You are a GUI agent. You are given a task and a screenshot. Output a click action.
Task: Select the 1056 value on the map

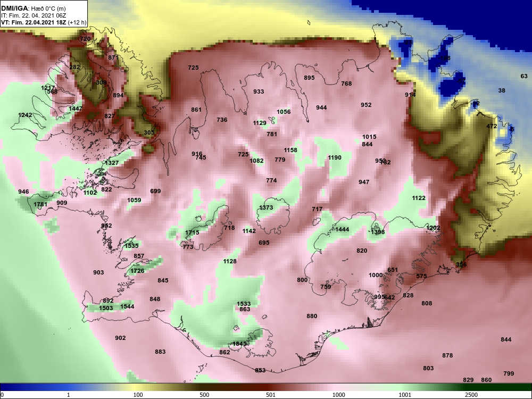pos(284,112)
